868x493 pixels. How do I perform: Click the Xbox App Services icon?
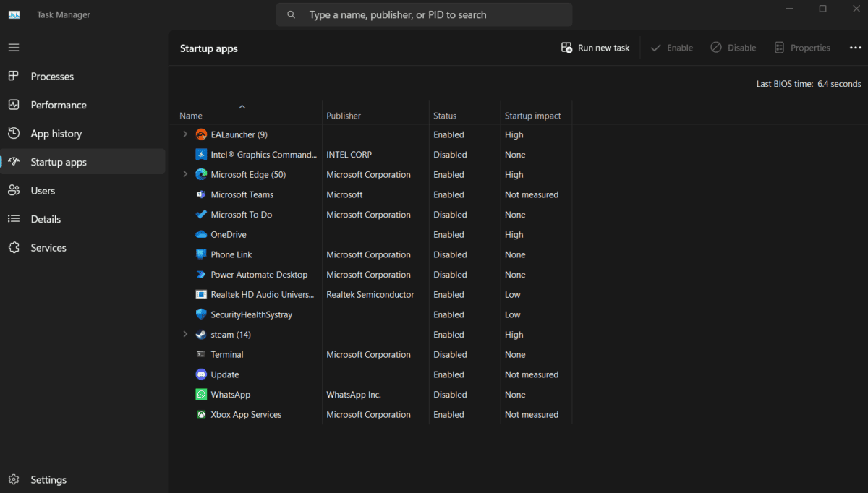pos(201,415)
